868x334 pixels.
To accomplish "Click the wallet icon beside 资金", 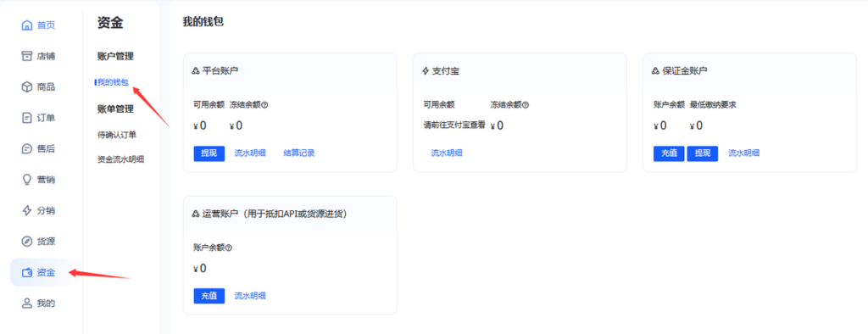I will pyautogui.click(x=26, y=272).
